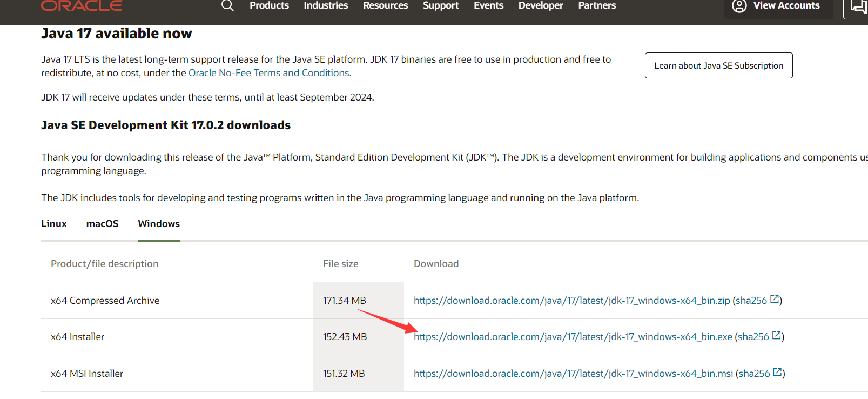Image resolution: width=868 pixels, height=399 pixels.
Task: Open the Support menu
Action: tap(440, 5)
